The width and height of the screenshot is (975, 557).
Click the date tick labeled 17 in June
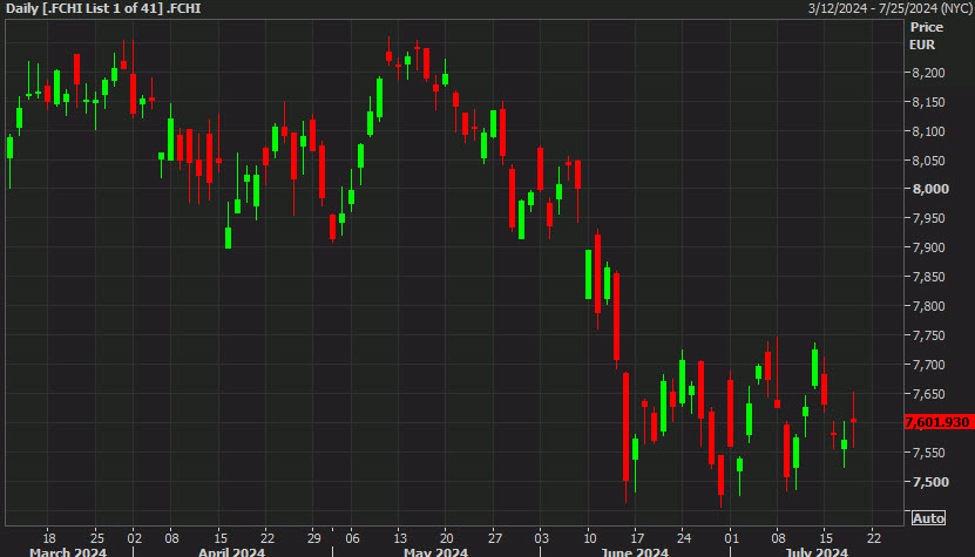pyautogui.click(x=637, y=538)
